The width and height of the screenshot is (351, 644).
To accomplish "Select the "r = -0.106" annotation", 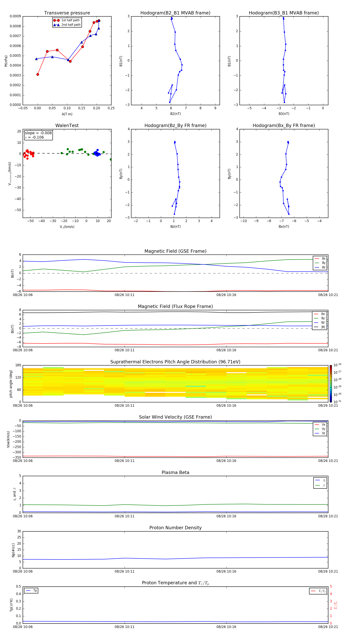I will tap(35, 137).
